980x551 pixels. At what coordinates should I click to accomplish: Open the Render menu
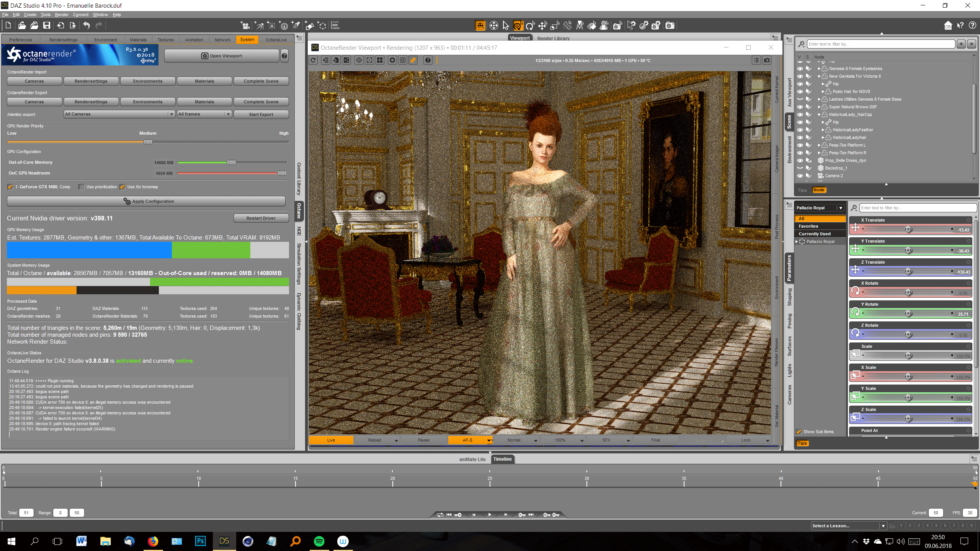[x=61, y=15]
